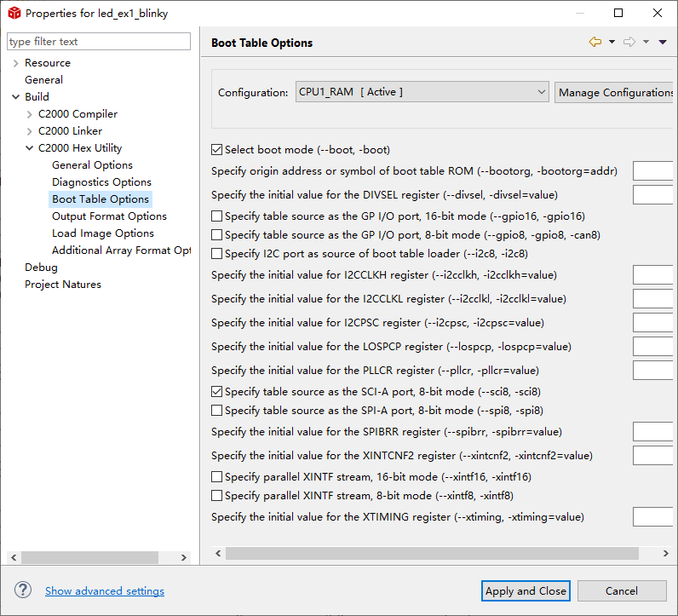Toggle Select boot mode checkbox
The height and width of the screenshot is (616, 678).
pos(216,150)
